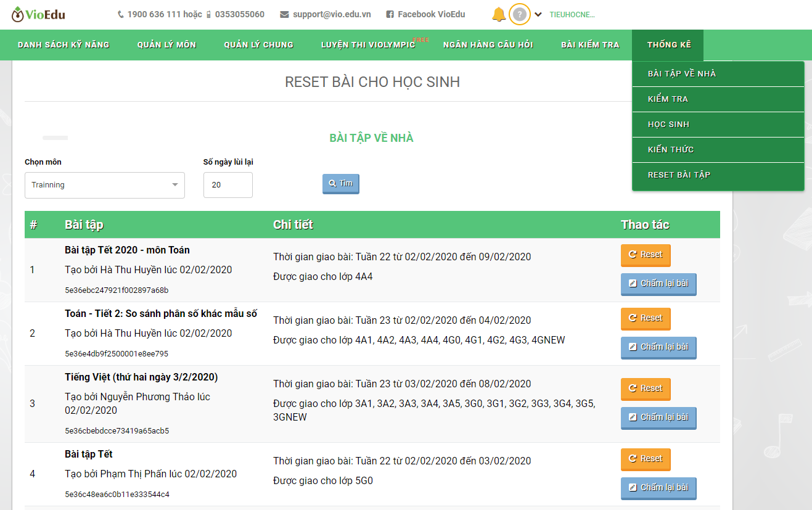The width and height of the screenshot is (812, 510).
Task: Select Bài tập về nhà in Thống kê menu
Action: (x=681, y=74)
